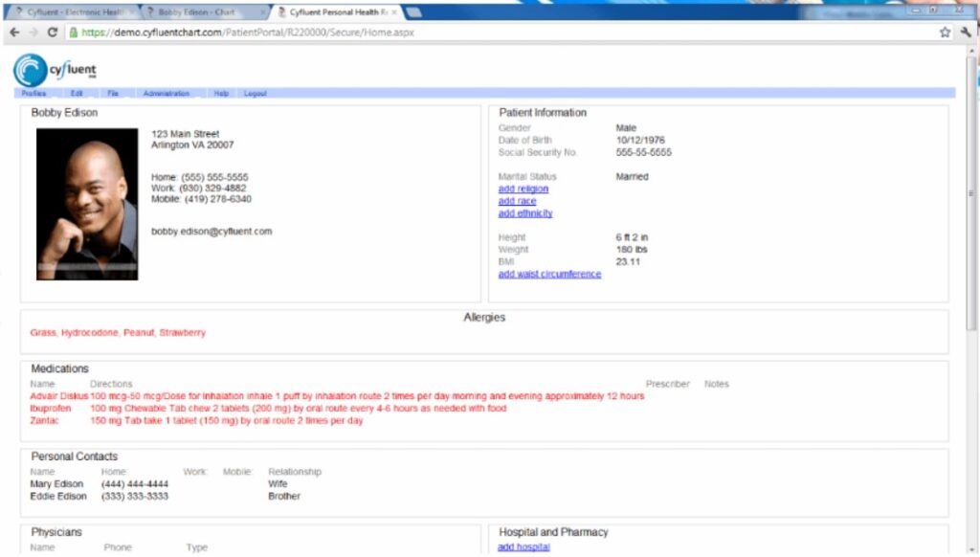
Task: Click Logout in the navigation bar
Action: point(255,93)
